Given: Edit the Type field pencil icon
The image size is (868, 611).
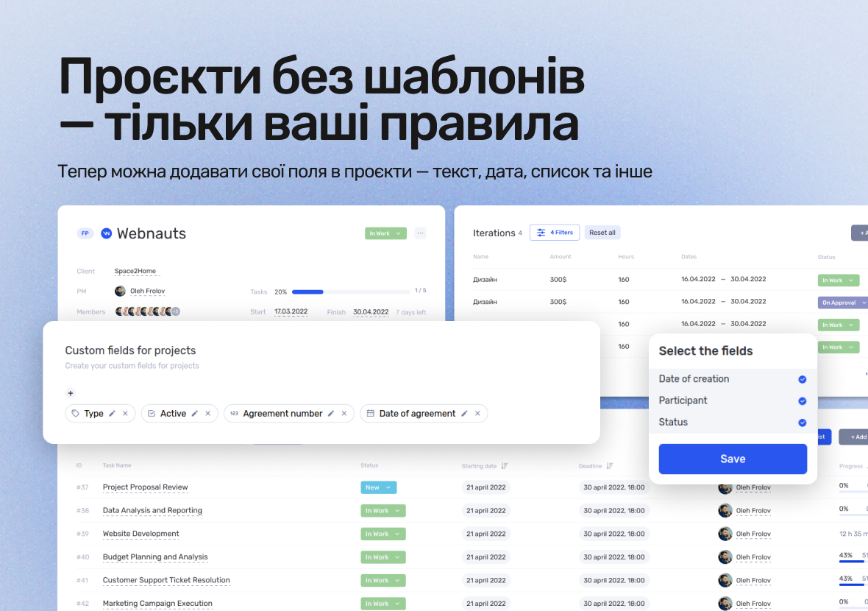Looking at the screenshot, I should tap(112, 413).
